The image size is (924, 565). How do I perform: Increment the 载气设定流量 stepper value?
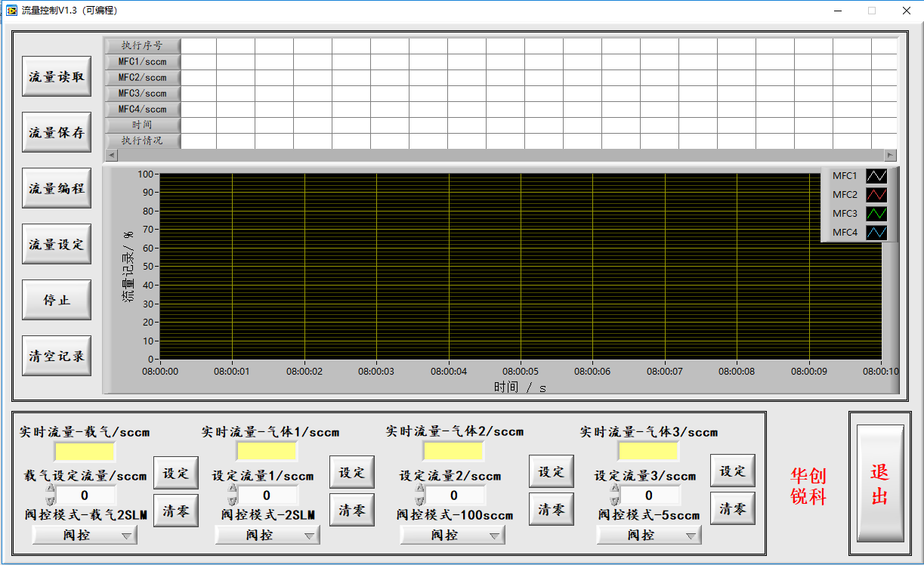51,490
